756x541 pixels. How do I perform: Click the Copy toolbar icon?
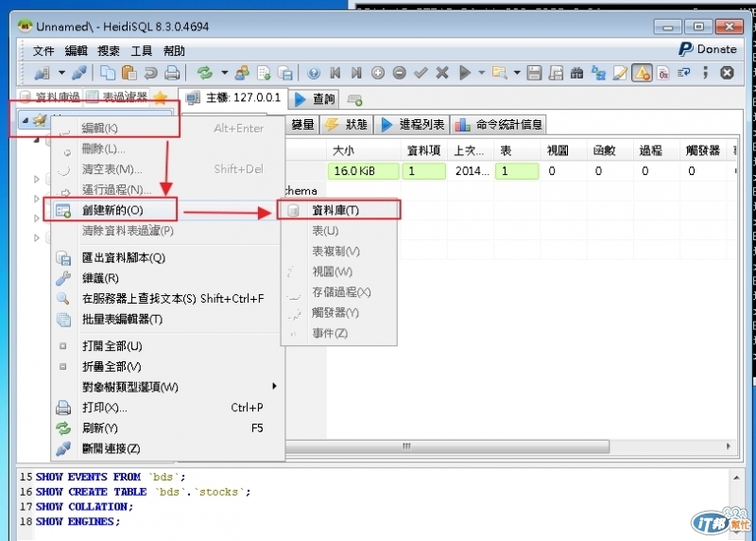pos(108,73)
